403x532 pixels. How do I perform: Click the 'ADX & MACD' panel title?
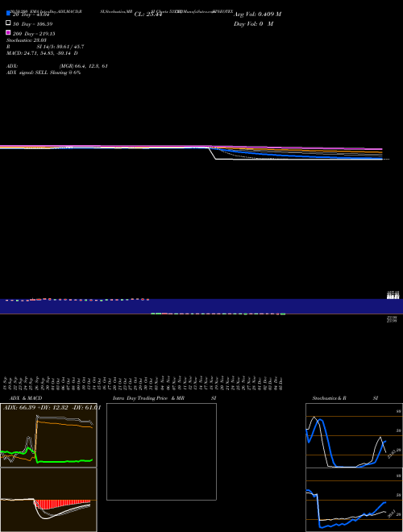point(26,398)
